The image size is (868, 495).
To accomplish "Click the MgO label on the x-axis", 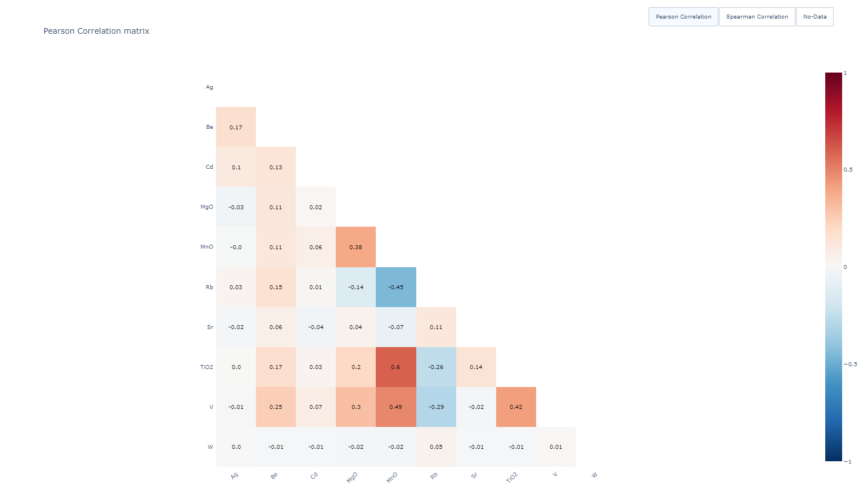I will coord(352,477).
